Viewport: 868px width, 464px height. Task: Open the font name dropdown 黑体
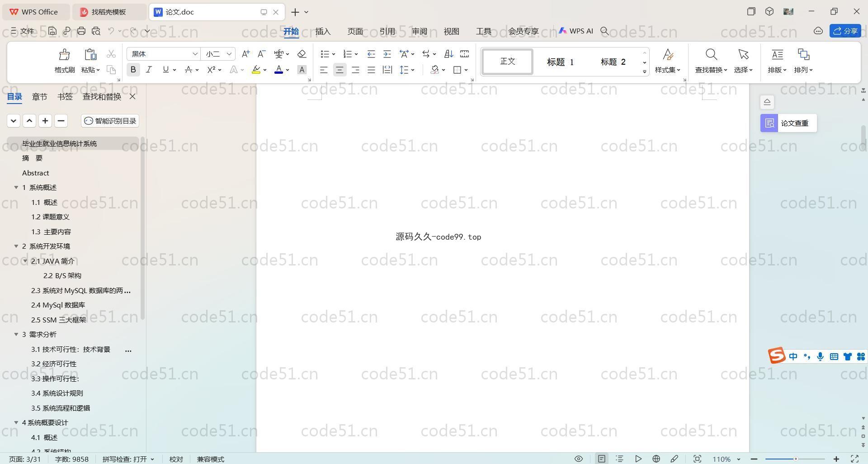point(195,54)
